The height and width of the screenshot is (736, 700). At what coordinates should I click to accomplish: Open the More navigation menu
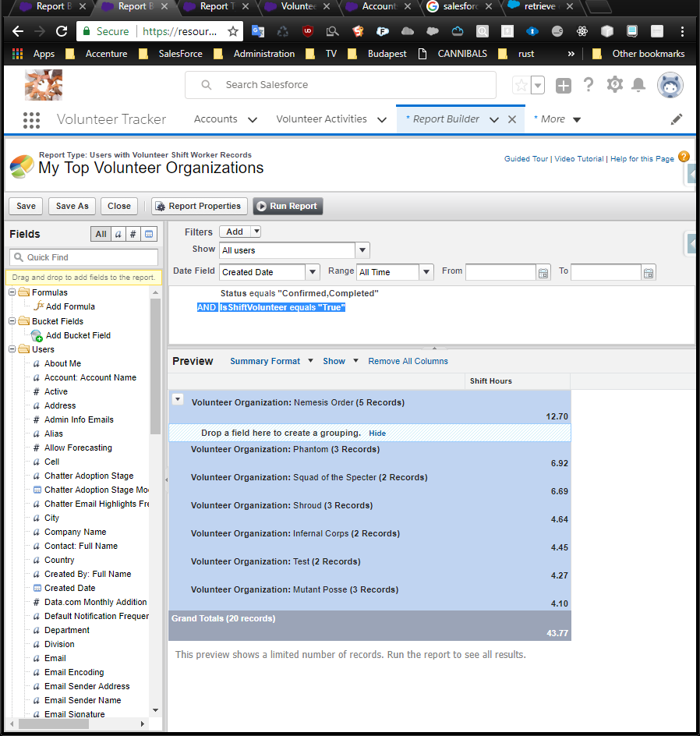click(x=557, y=119)
